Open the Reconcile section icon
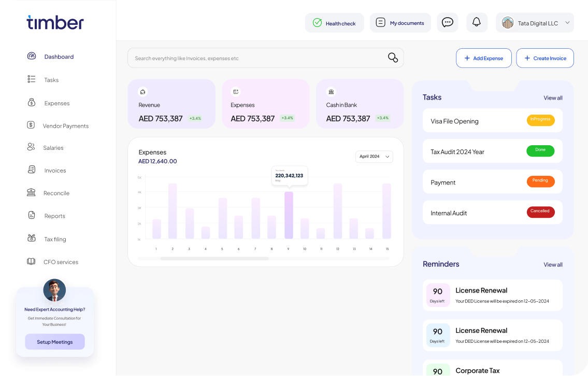The image size is (588, 376). (x=31, y=193)
